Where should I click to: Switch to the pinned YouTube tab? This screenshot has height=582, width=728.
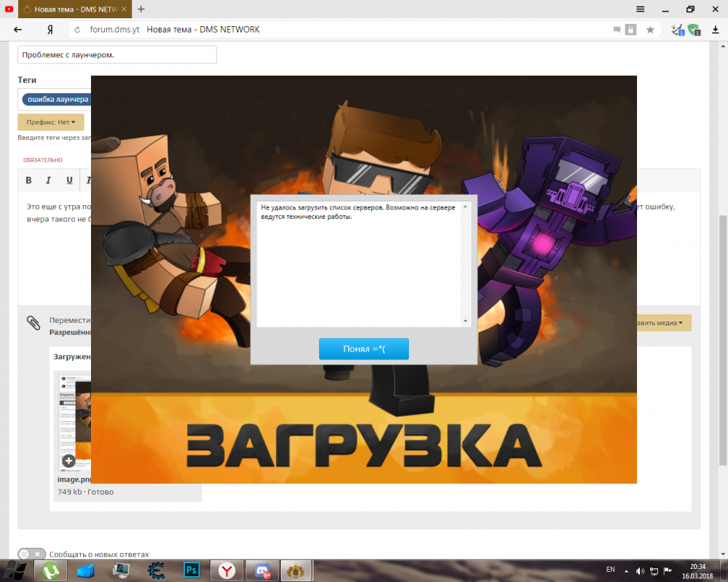9,9
